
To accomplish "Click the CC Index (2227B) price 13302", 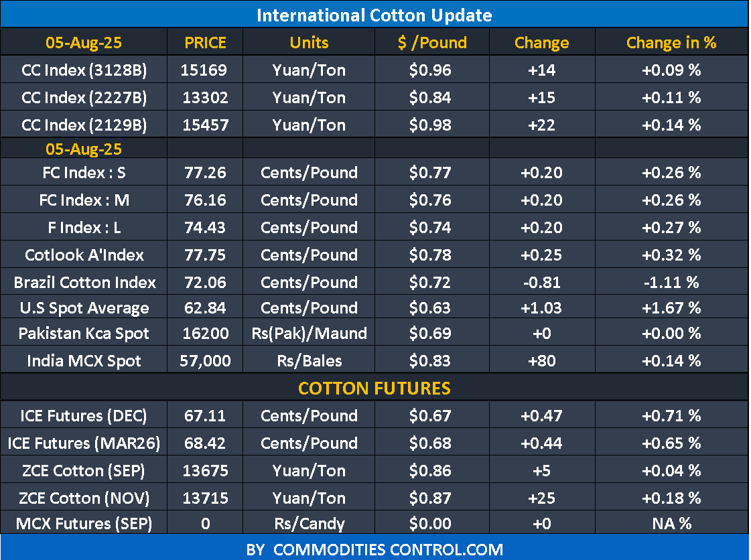I will coord(205,98).
